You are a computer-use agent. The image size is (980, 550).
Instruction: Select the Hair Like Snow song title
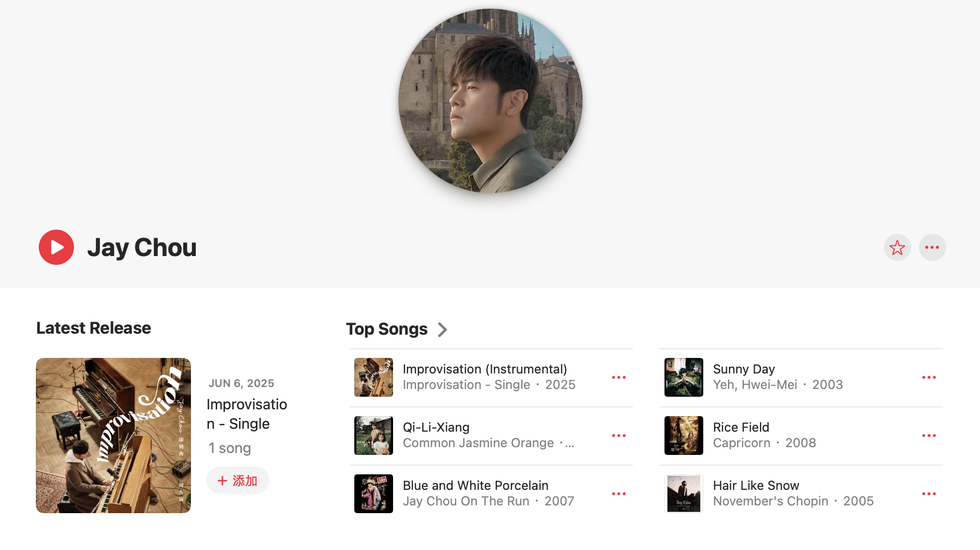(756, 485)
